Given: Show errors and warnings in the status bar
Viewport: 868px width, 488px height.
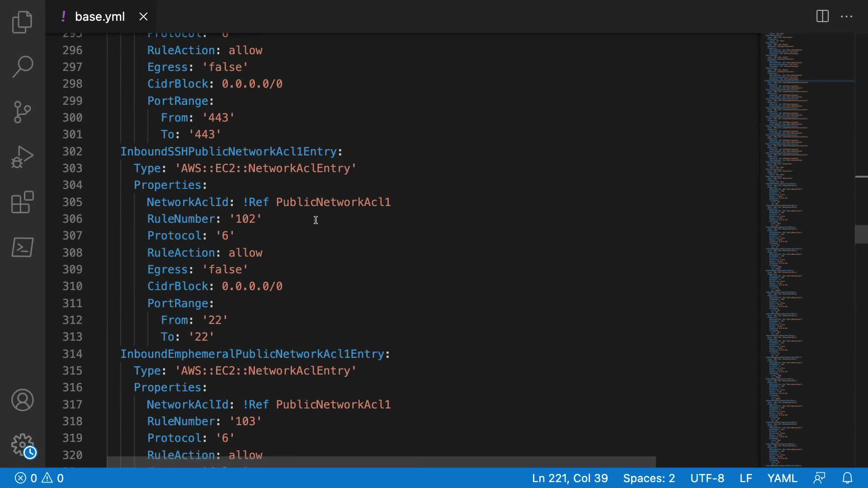Looking at the screenshot, I should pyautogui.click(x=39, y=478).
